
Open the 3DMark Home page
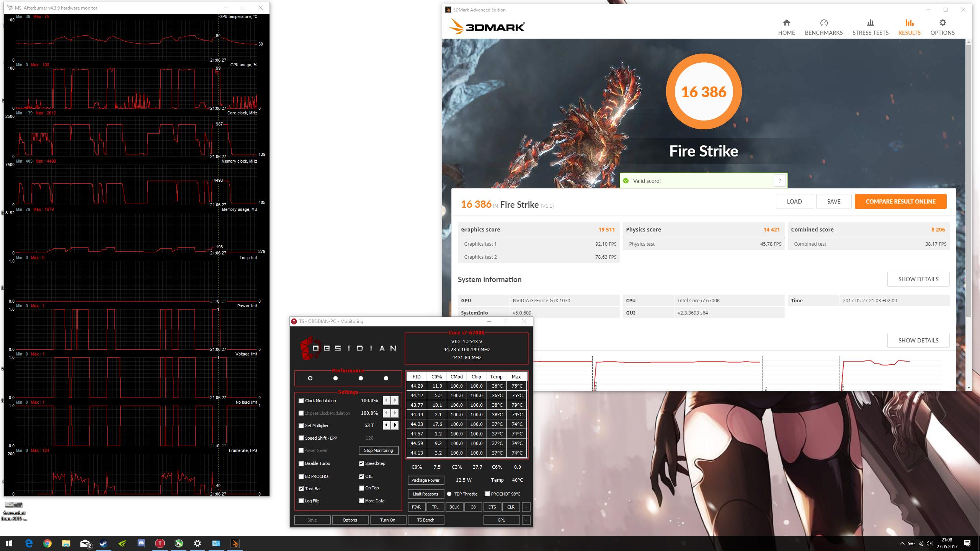point(786,27)
